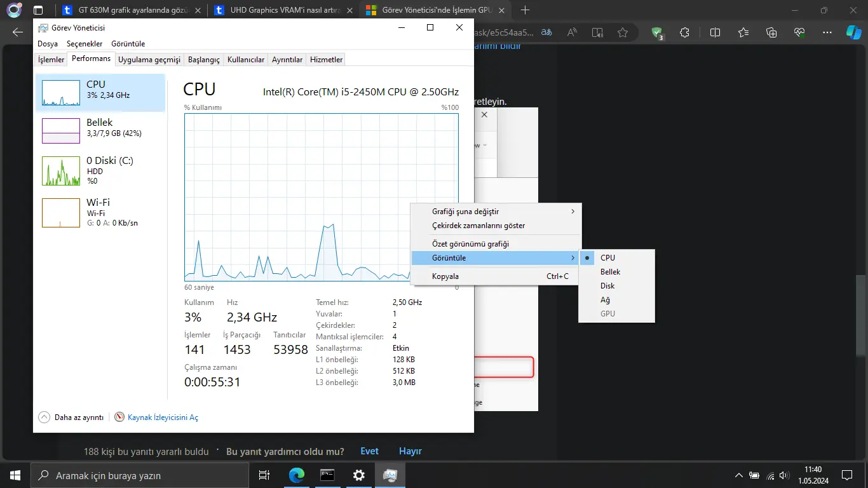Open the Collections icon in Edge toolbar
The width and height of the screenshot is (868, 488).
(x=771, y=33)
